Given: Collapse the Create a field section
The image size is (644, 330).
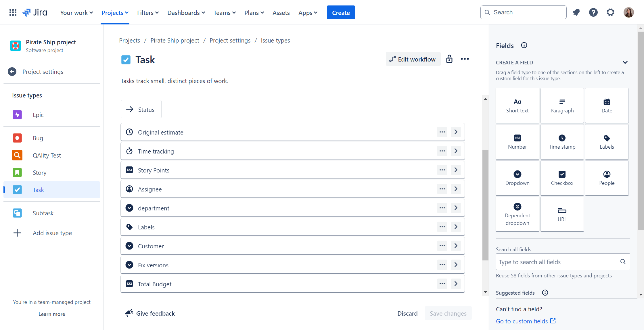Looking at the screenshot, I should pyautogui.click(x=625, y=62).
